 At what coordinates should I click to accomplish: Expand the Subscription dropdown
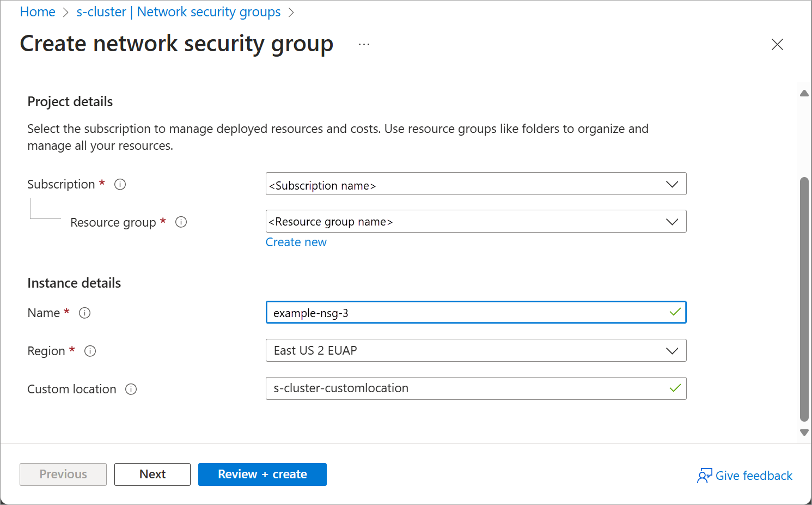click(x=672, y=184)
